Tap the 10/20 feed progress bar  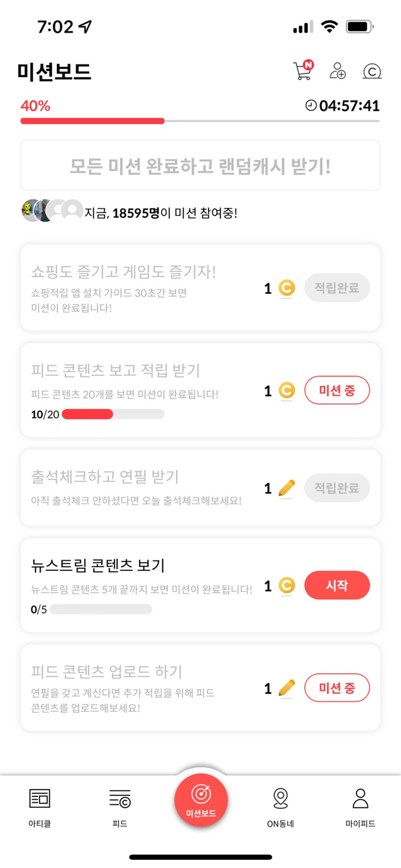click(x=113, y=414)
